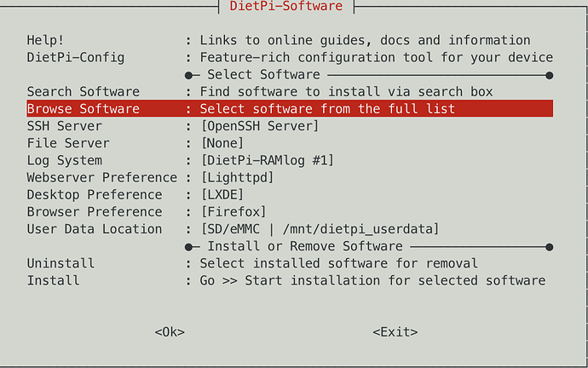The image size is (588, 368).
Task: Click the DietPi-Software dialog title
Action: coord(286,7)
